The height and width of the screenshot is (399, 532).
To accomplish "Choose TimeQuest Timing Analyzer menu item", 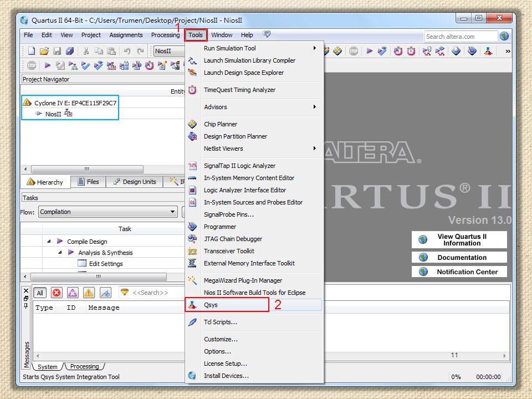I will [254, 90].
